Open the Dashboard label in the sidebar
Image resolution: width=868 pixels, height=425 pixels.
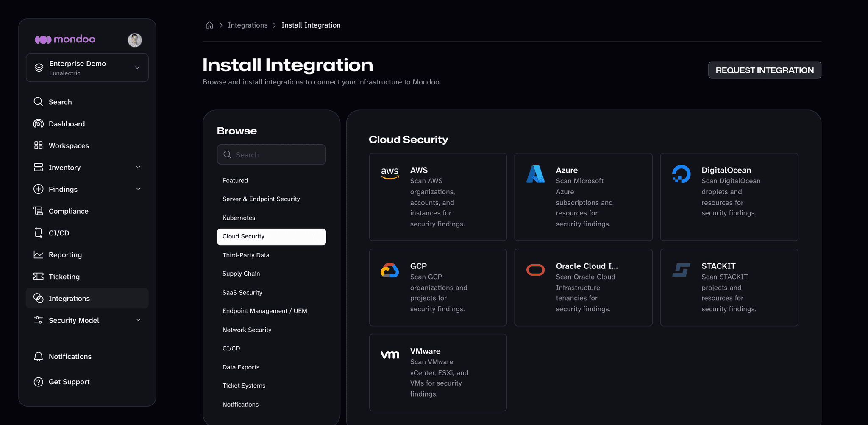pyautogui.click(x=67, y=124)
